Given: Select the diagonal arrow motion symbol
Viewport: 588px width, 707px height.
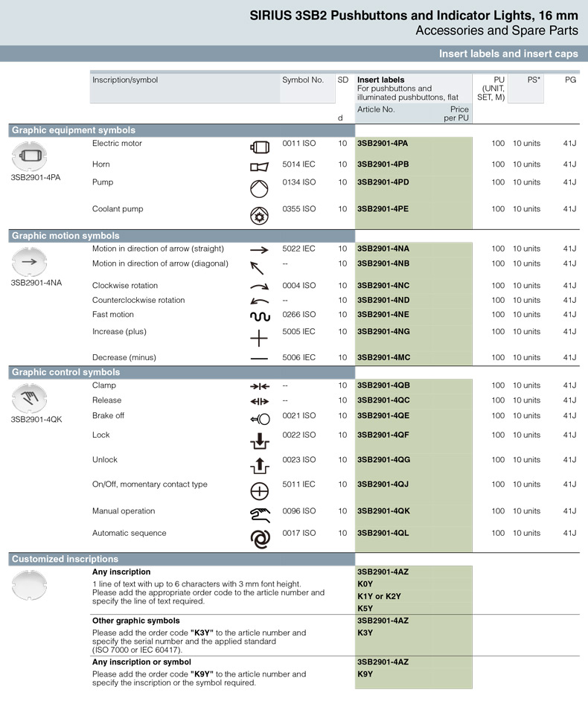Looking at the screenshot, I should tap(258, 268).
